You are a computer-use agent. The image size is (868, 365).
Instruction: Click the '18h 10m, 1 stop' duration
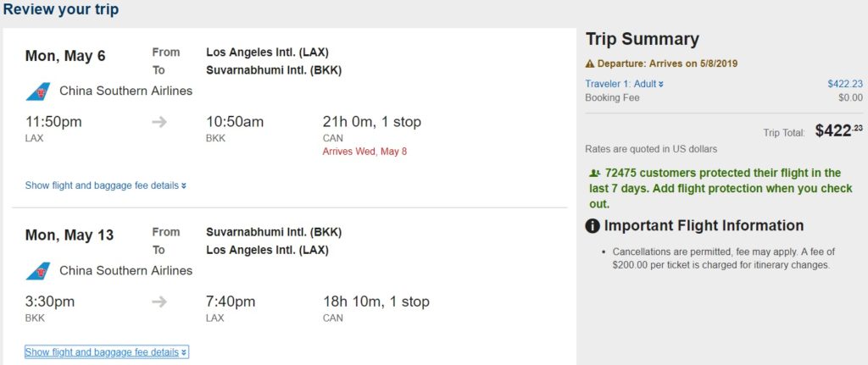coord(376,301)
